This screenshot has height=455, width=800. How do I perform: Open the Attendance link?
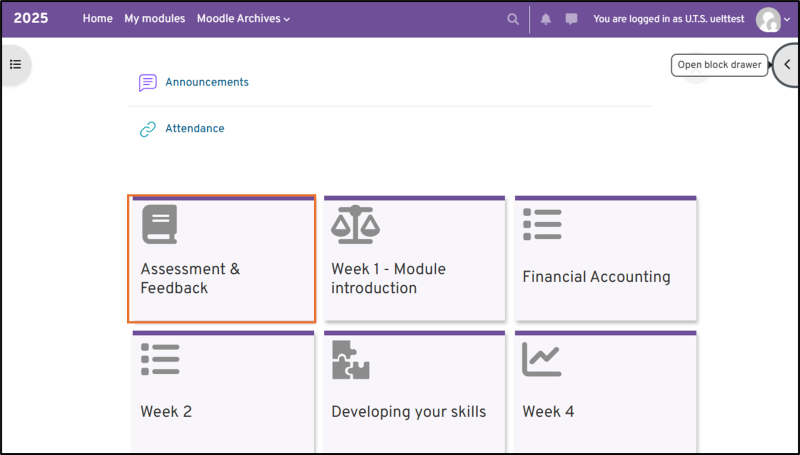click(x=195, y=129)
